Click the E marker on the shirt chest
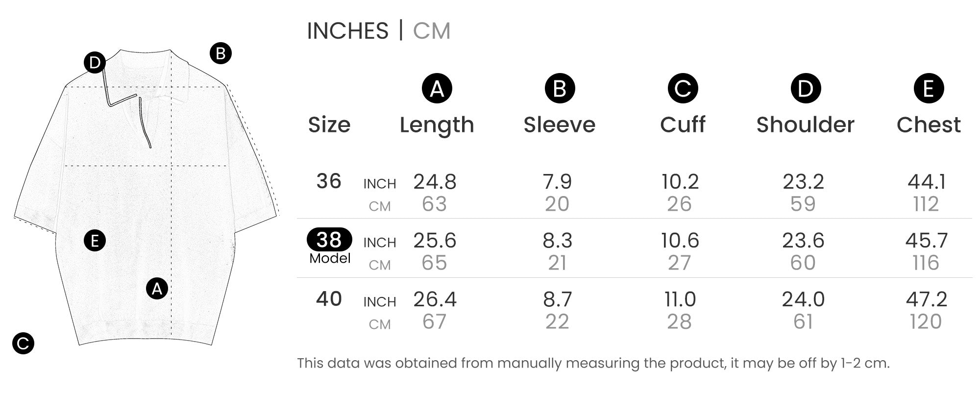980x395 pixels. [x=95, y=241]
